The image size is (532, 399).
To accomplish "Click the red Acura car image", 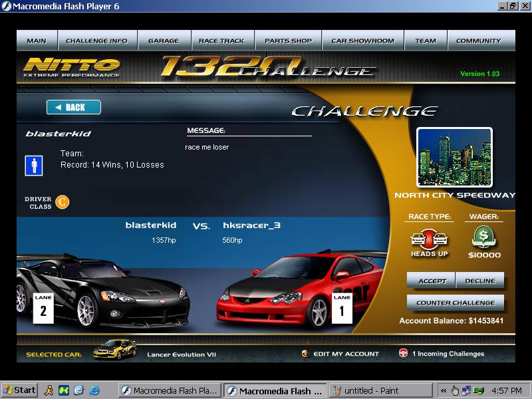I will 302,289.
